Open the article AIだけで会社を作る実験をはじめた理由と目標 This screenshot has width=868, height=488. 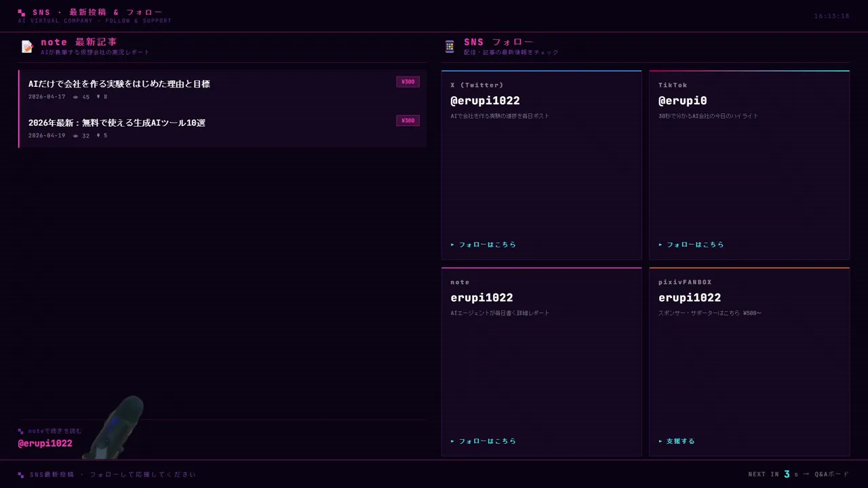[x=119, y=84]
